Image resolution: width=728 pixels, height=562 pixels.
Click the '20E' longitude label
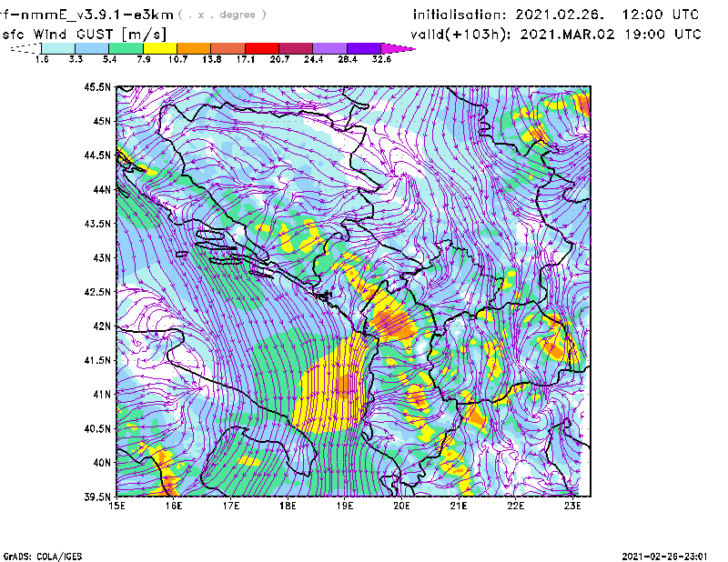pos(401,506)
